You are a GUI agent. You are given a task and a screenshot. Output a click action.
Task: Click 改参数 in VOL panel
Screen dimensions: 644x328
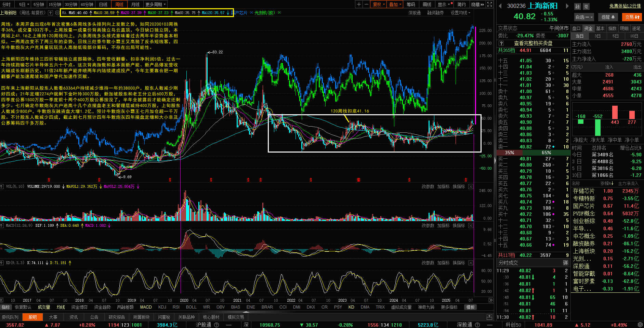coord(428,186)
